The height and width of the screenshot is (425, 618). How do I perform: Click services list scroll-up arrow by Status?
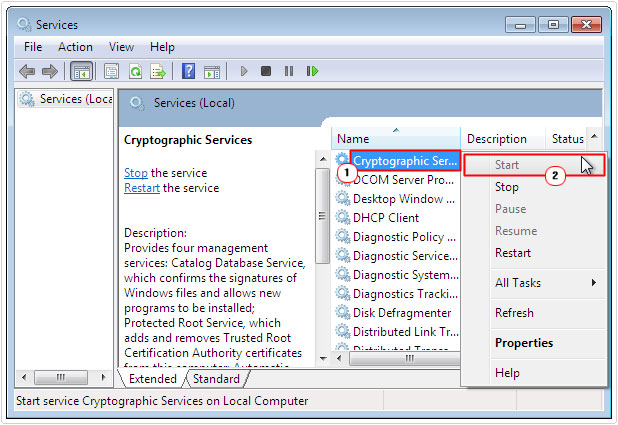pyautogui.click(x=594, y=137)
